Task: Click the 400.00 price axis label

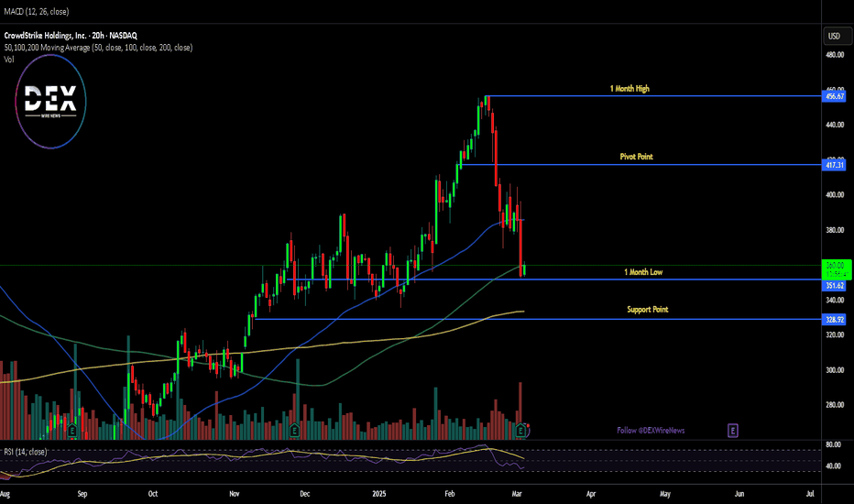Action: pos(835,195)
